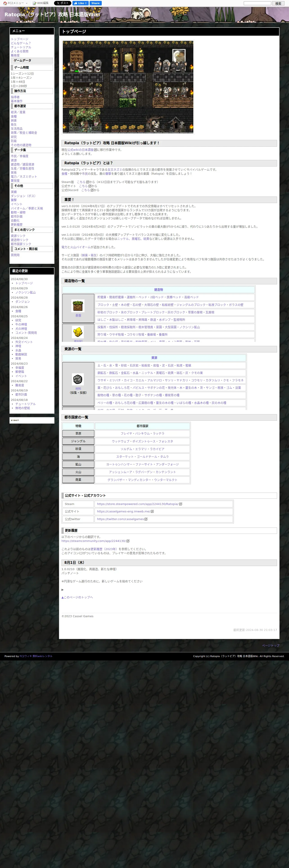289x868 pixels.
Task: Click ページトップ link near footer
Action: coord(271,646)
